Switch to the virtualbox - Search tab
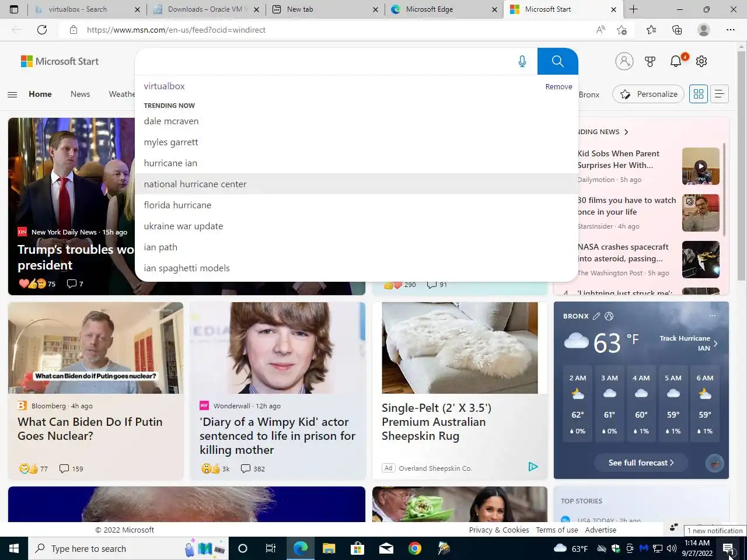This screenshot has height=560, width=747. (x=86, y=9)
